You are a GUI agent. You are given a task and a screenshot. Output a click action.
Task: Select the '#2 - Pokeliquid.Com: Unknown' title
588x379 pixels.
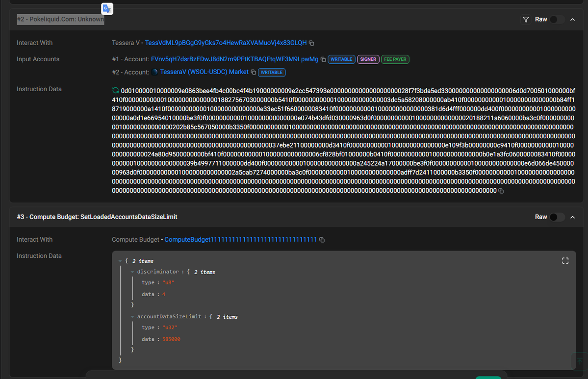tap(60, 20)
